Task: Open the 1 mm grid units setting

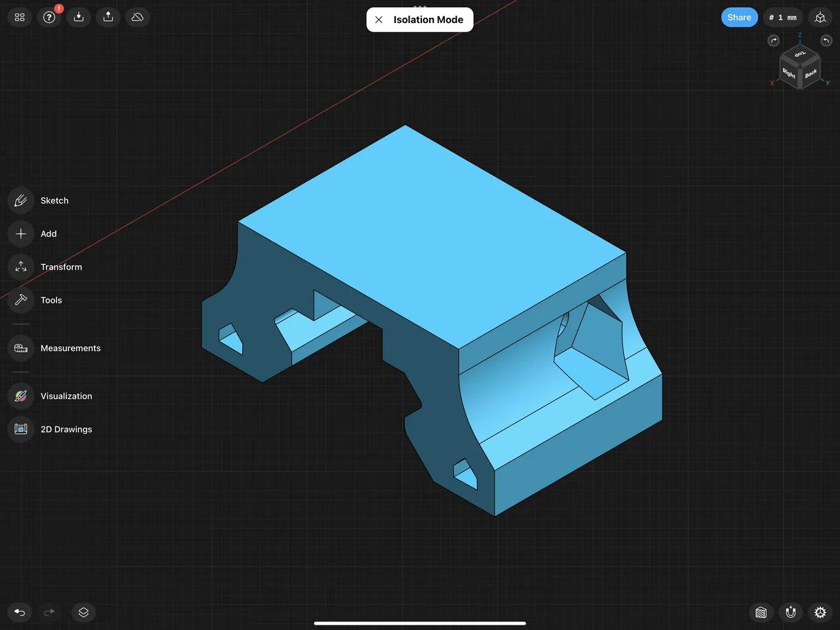Action: click(783, 17)
